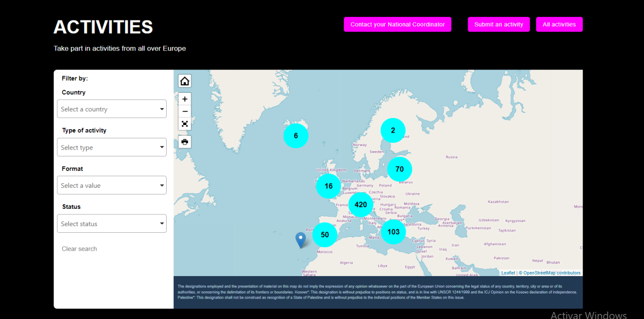This screenshot has height=319, width=644.
Task: Toggle fullscreen map view
Action: coord(185,124)
